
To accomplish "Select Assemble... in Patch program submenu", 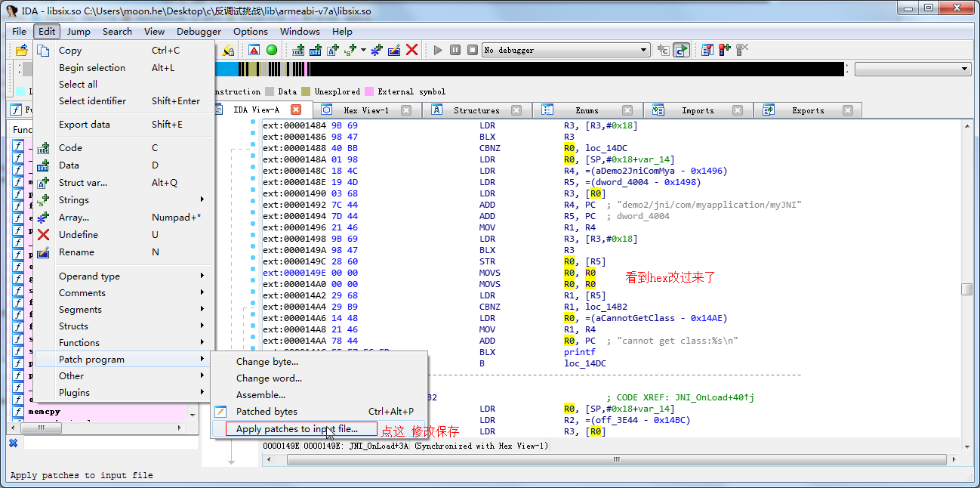I will (319, 394).
